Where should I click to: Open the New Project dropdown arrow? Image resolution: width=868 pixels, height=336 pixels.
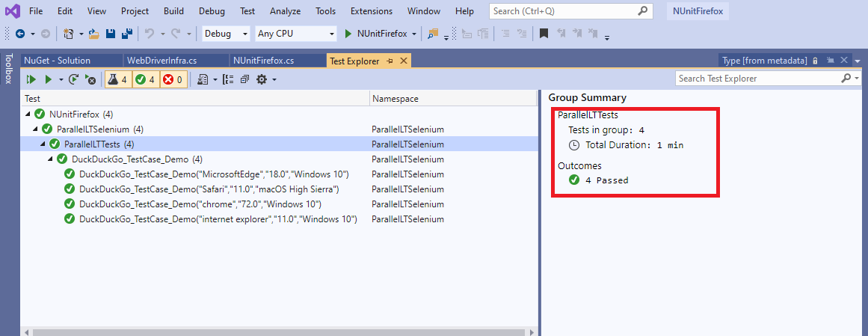[81, 34]
